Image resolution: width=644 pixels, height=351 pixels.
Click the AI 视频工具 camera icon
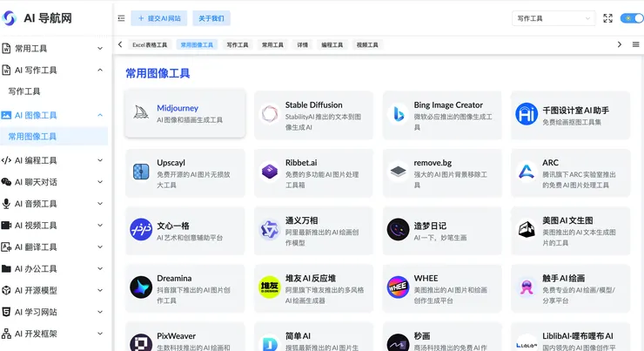(x=6, y=226)
